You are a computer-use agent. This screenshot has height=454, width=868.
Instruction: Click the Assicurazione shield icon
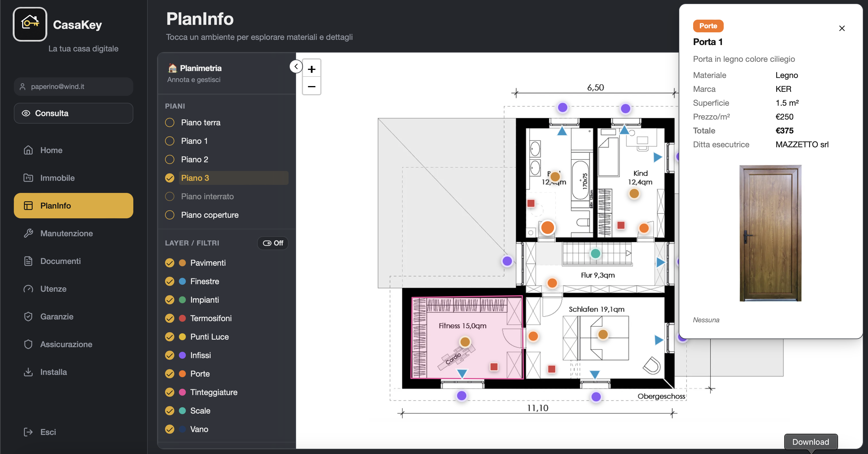point(28,344)
